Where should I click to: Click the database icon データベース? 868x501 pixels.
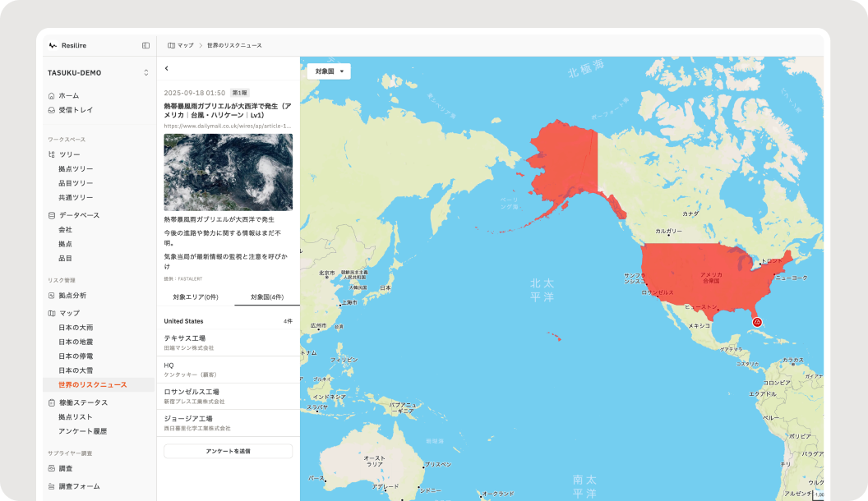[x=52, y=215]
